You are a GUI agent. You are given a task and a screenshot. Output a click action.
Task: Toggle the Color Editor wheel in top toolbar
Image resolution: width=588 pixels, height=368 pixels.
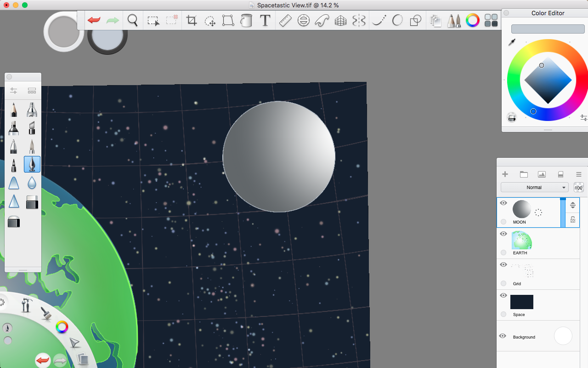click(473, 20)
